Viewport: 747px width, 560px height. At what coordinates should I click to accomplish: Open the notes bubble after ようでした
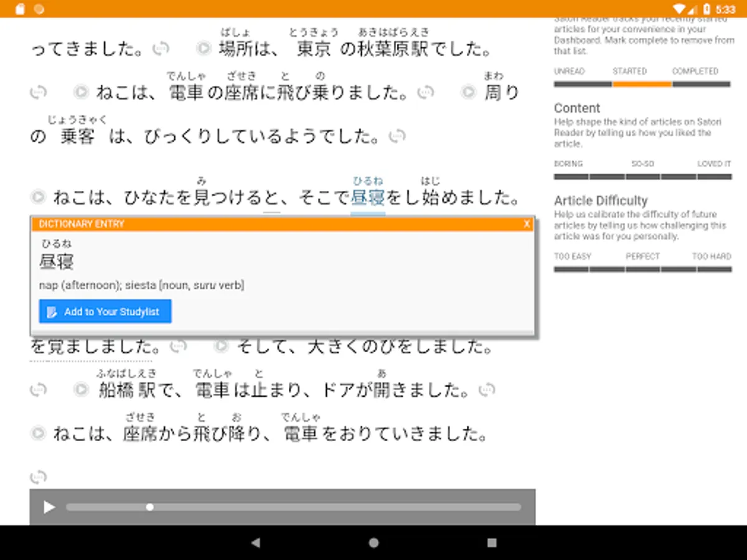(x=397, y=136)
